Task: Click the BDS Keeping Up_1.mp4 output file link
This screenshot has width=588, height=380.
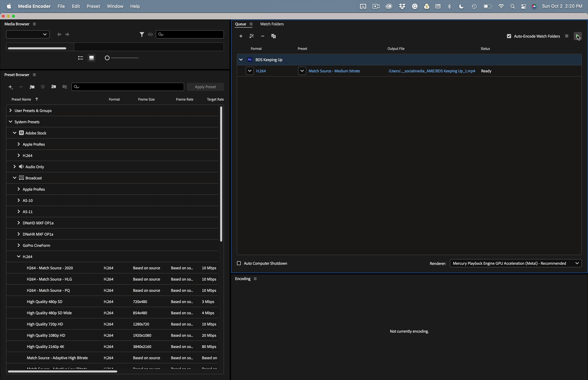Action: pos(432,71)
